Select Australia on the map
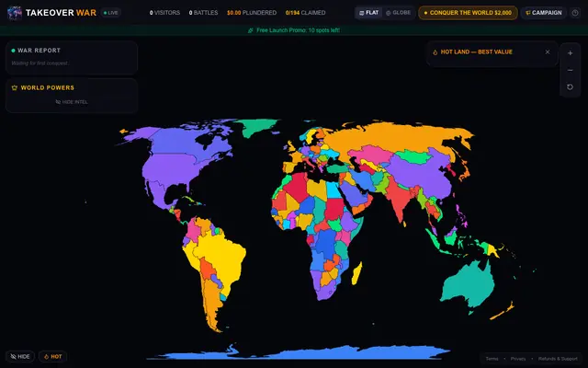588x368 pixels. [469, 283]
